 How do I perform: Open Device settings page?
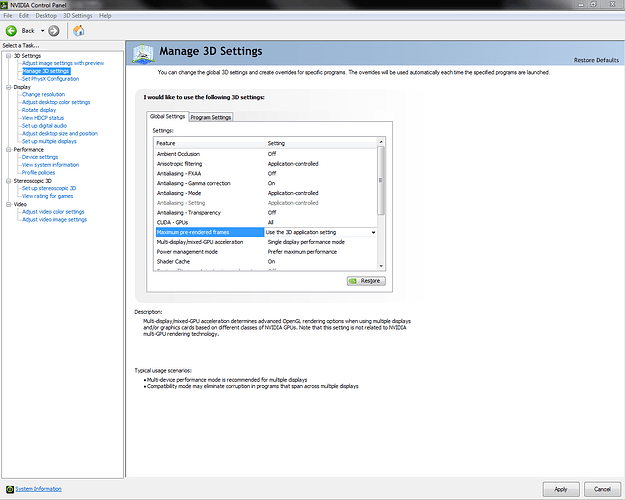[40, 157]
